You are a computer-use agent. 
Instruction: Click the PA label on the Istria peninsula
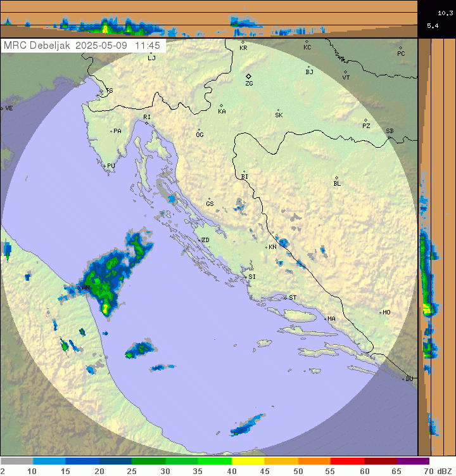[x=117, y=131]
